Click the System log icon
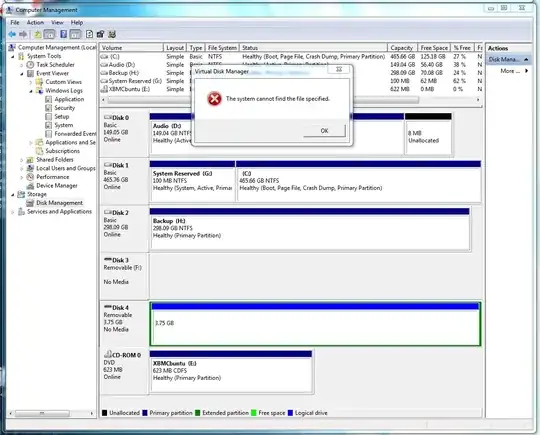 [49, 125]
